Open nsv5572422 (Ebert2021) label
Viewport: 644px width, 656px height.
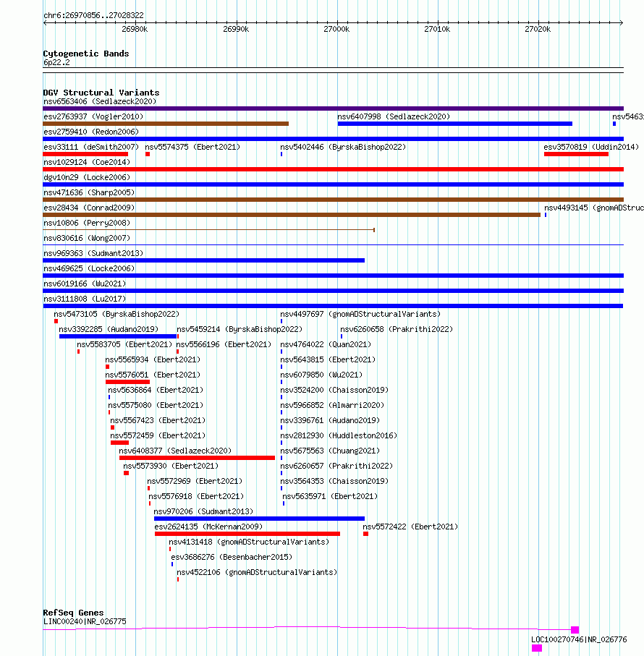click(410, 527)
